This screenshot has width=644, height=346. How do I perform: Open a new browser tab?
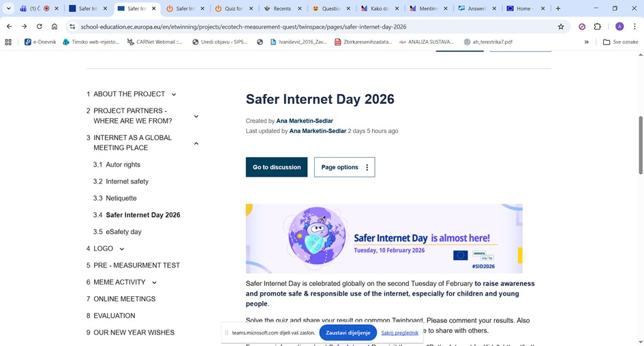(x=558, y=9)
